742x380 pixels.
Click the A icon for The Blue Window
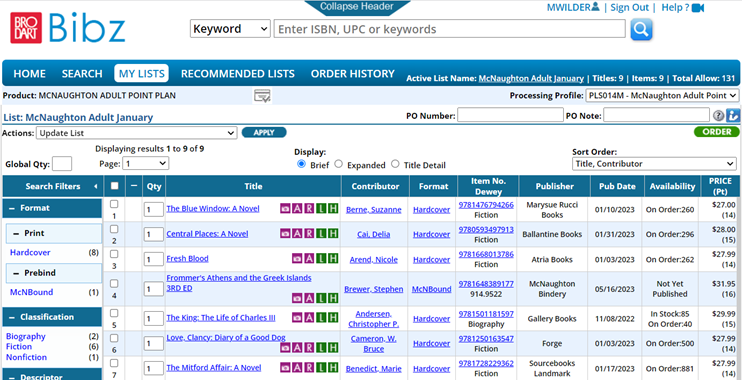click(x=297, y=208)
